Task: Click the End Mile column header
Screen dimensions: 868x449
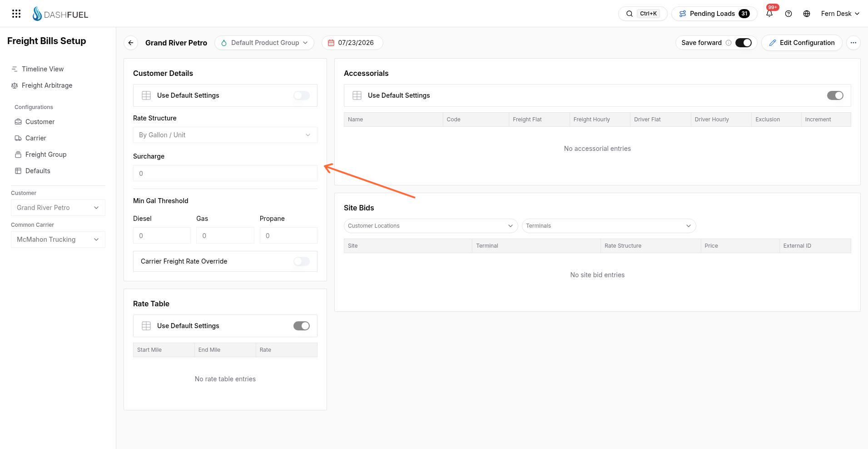Action: click(x=225, y=350)
